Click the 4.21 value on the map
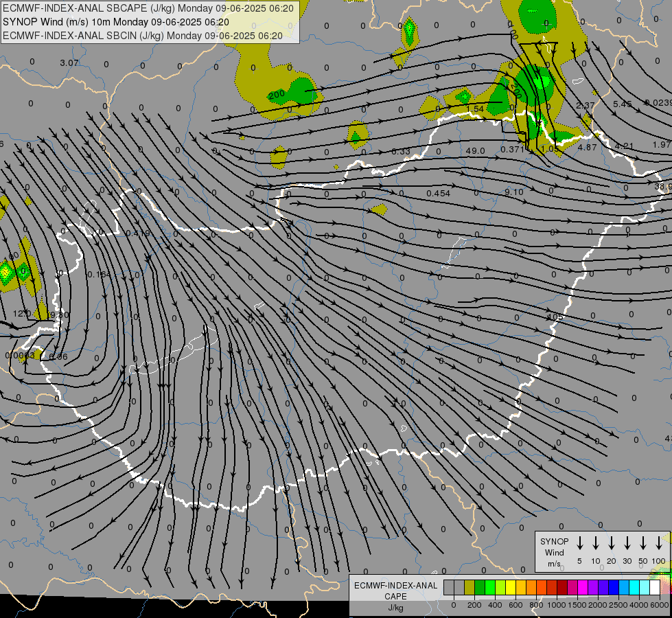The height and width of the screenshot is (618, 672). (x=624, y=146)
